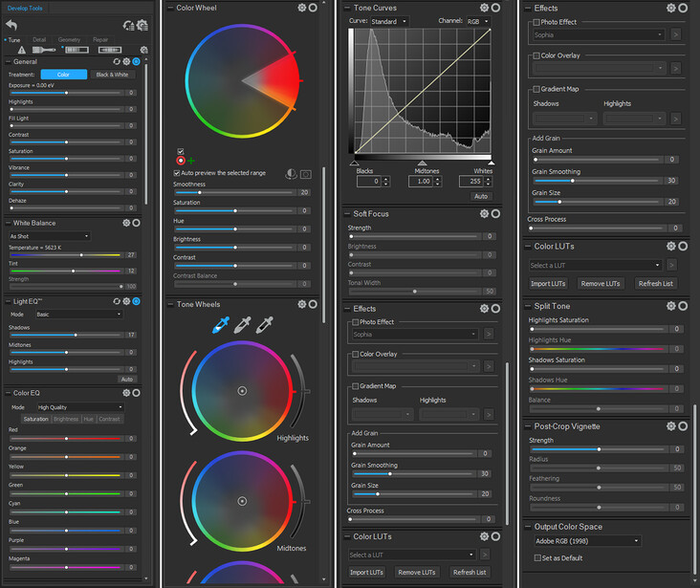Click Import LUTs above the Split Tone panel
700x588 pixels.
(x=548, y=284)
